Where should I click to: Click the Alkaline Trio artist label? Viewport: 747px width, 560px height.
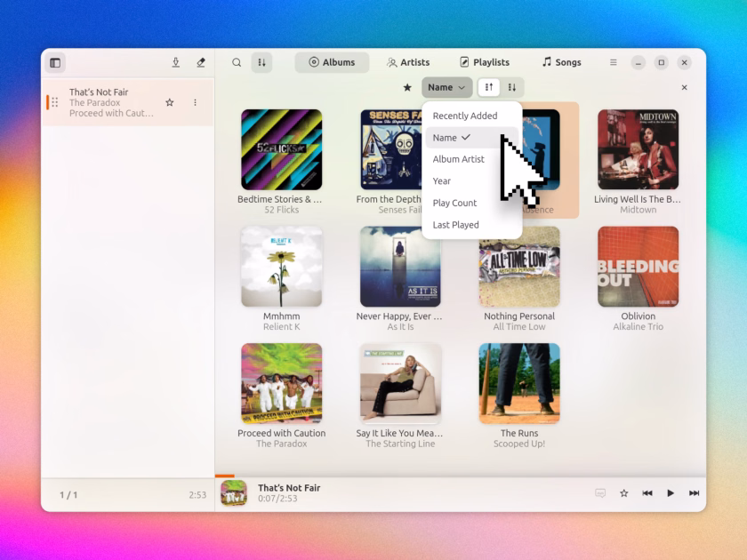(x=638, y=327)
